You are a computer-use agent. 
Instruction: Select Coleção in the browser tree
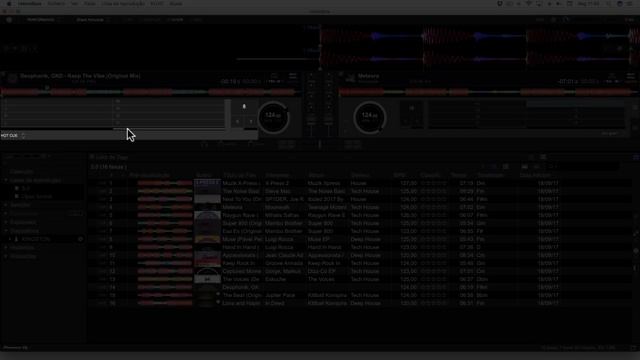pos(21,172)
